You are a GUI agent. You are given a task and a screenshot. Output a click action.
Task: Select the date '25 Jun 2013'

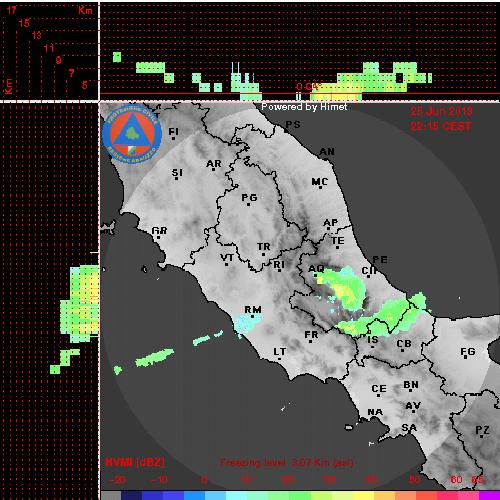[x=441, y=111]
